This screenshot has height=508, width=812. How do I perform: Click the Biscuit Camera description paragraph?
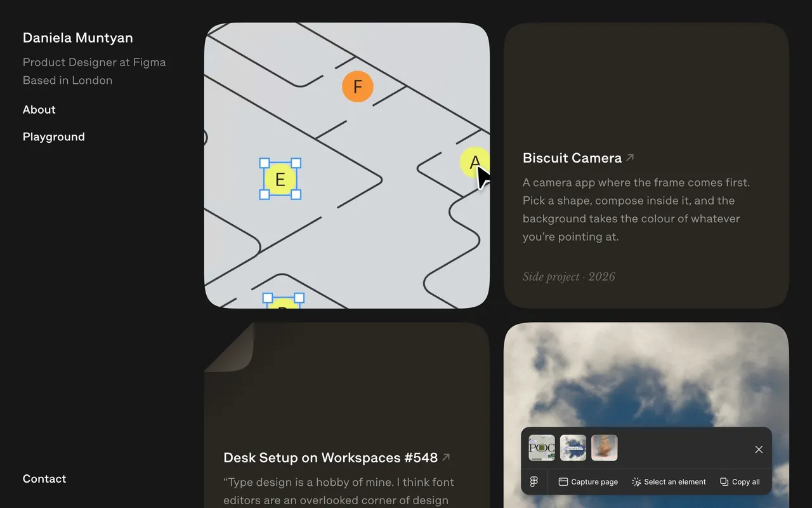pos(636,210)
